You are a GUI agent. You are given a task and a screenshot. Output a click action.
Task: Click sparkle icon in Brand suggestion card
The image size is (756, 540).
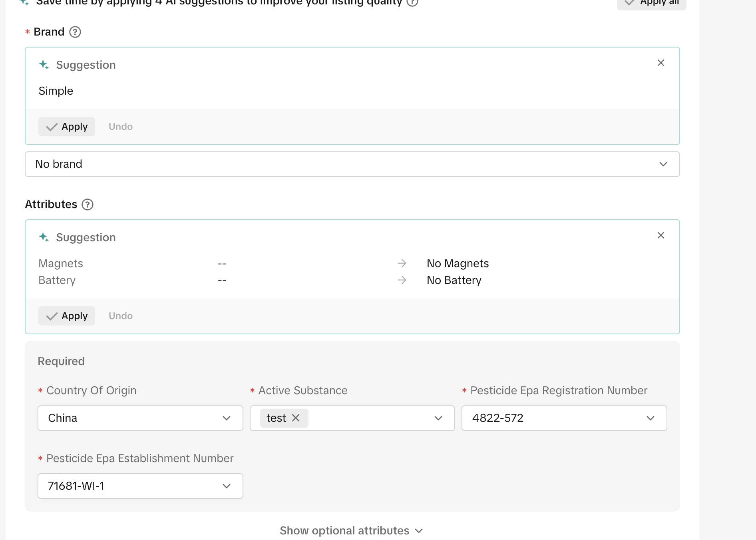tap(44, 65)
